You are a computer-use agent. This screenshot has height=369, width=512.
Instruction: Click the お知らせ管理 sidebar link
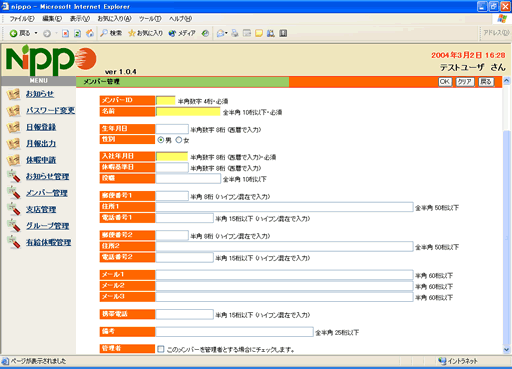point(47,176)
